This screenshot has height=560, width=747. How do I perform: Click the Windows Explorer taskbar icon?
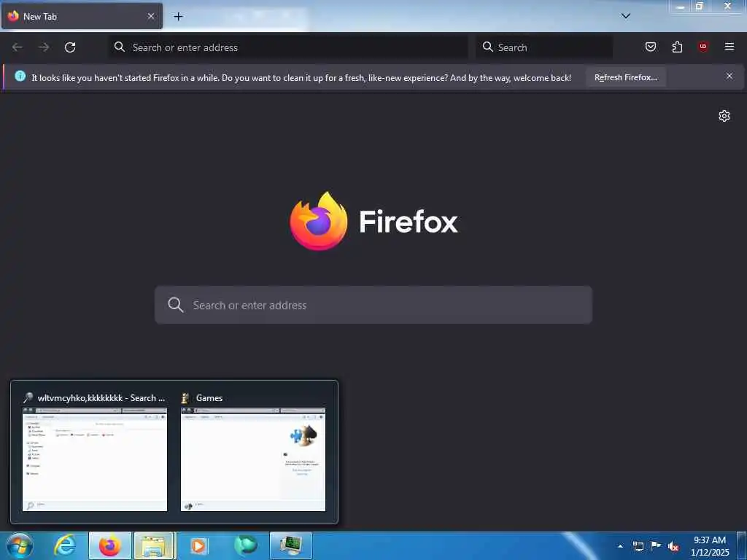(155, 545)
